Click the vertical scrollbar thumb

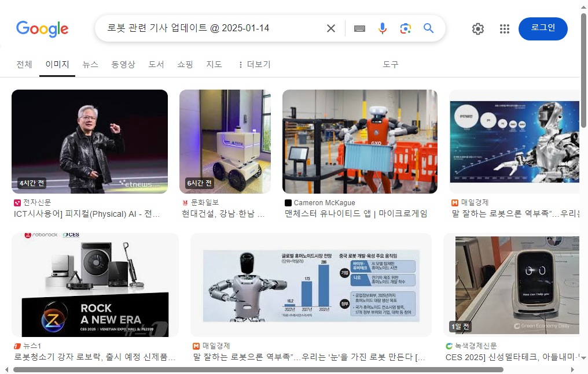click(583, 71)
